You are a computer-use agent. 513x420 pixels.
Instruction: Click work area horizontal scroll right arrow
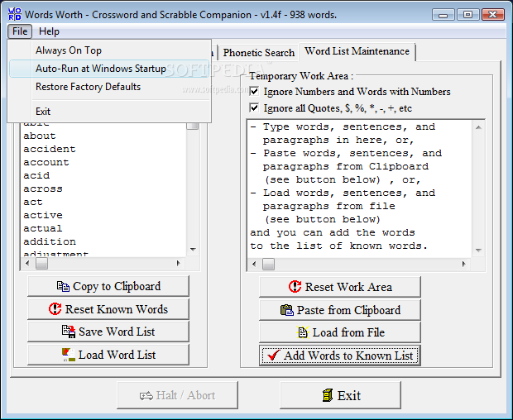click(464, 264)
